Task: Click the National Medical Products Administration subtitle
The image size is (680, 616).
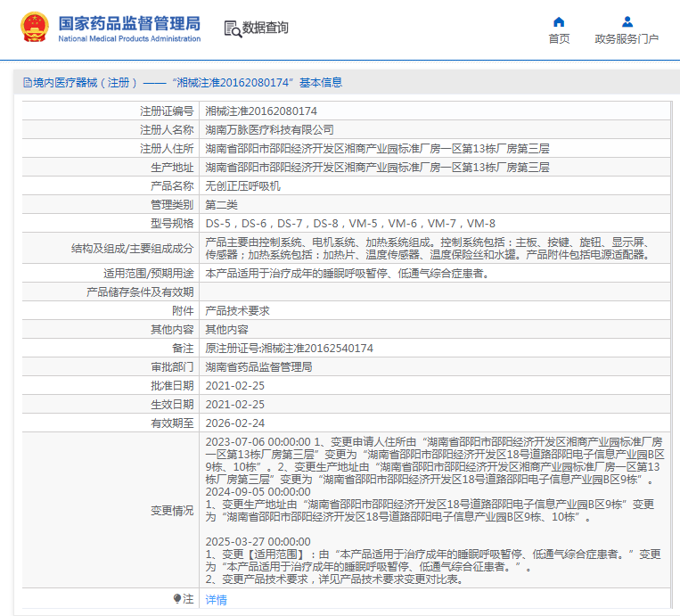Action: 129,39
